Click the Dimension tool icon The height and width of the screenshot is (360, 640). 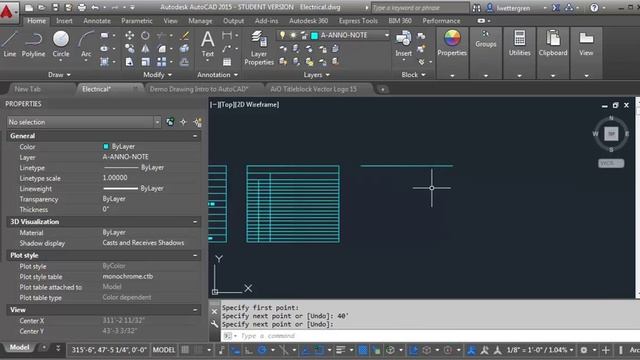click(x=227, y=36)
